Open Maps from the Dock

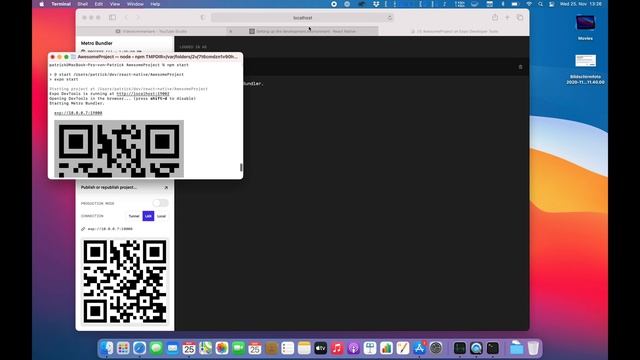205,348
